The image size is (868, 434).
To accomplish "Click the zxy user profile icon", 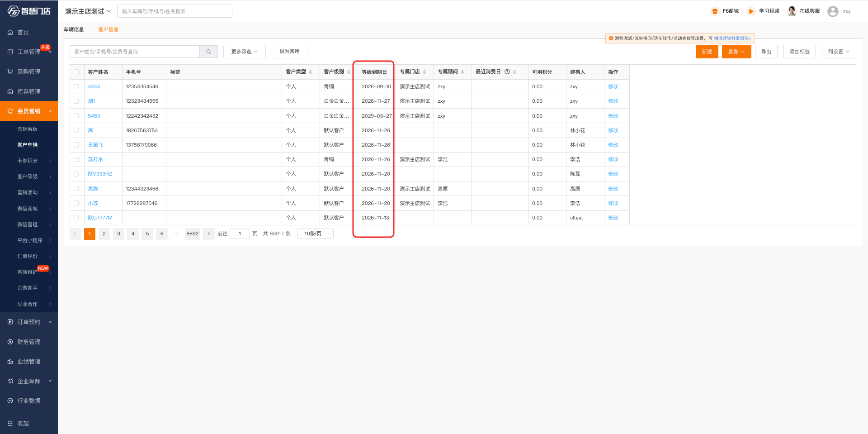I will (x=833, y=11).
